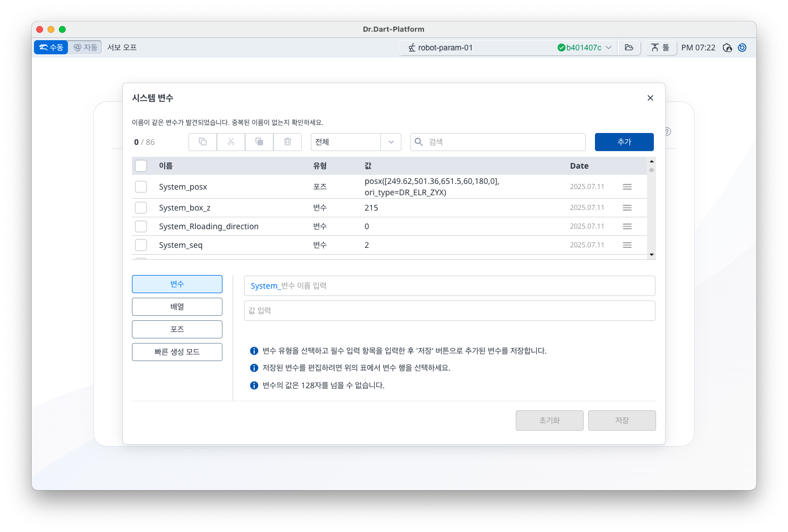The width and height of the screenshot is (788, 532).
Task: Close the system variables dialog
Action: pyautogui.click(x=650, y=98)
